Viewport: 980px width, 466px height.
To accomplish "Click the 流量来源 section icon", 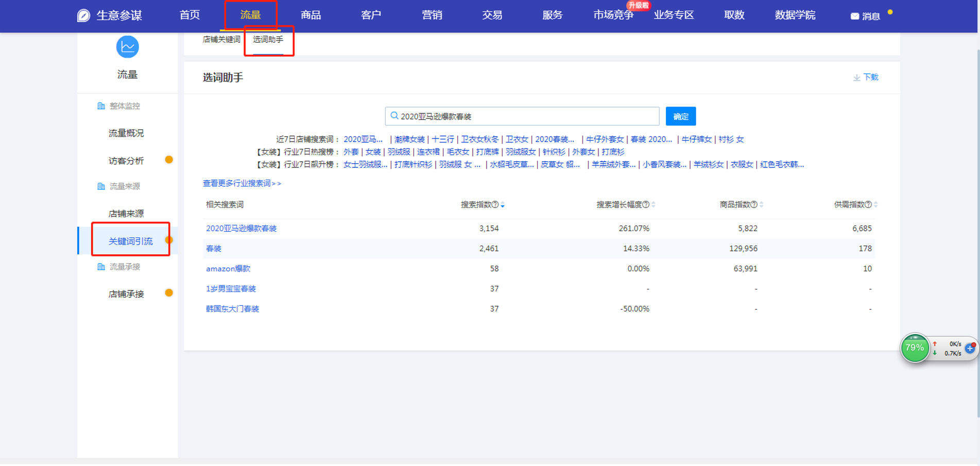I will 101,186.
